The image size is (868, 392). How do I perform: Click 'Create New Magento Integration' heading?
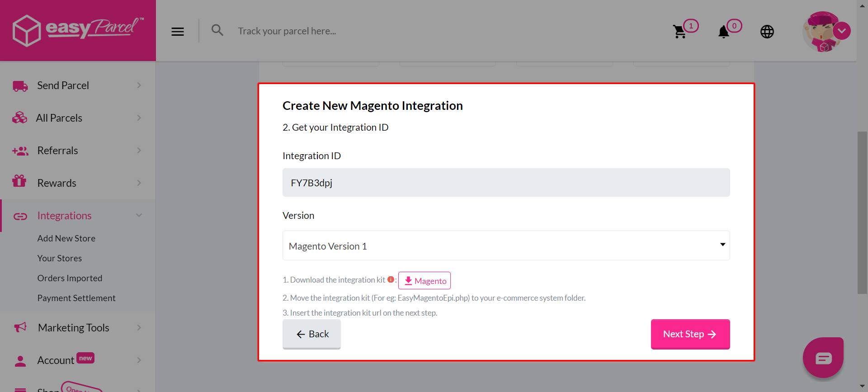pyautogui.click(x=373, y=105)
